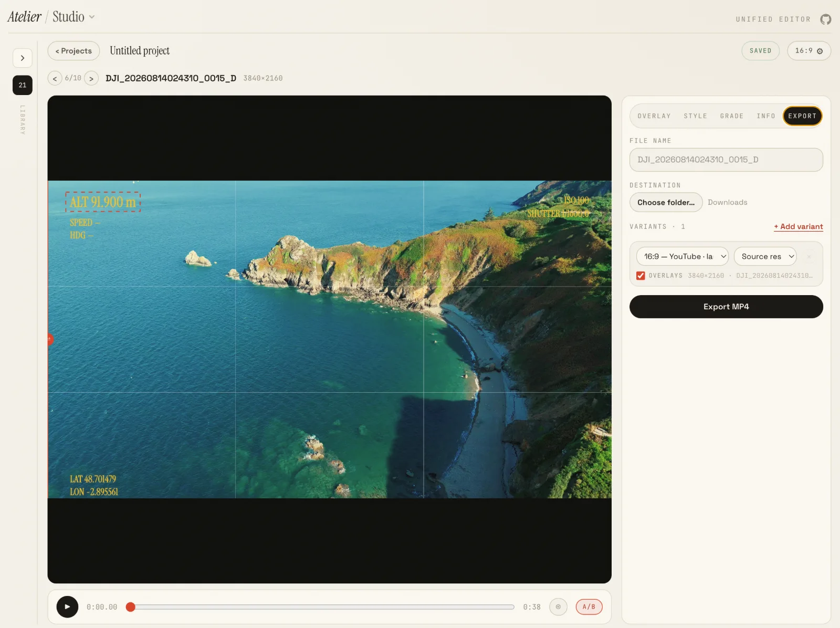
Task: Click the 0:38 duration label
Action: pos(531,607)
